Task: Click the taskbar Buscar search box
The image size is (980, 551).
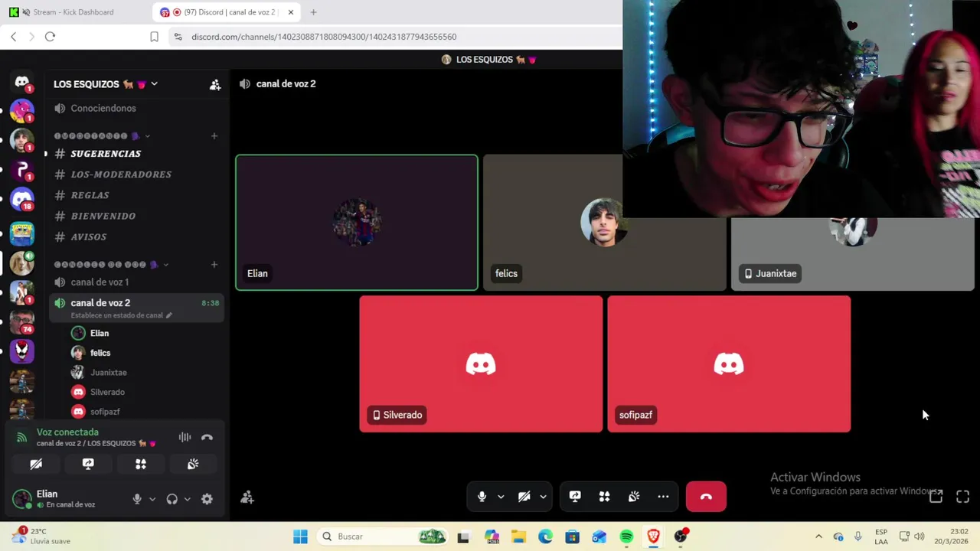Action: 384,536
